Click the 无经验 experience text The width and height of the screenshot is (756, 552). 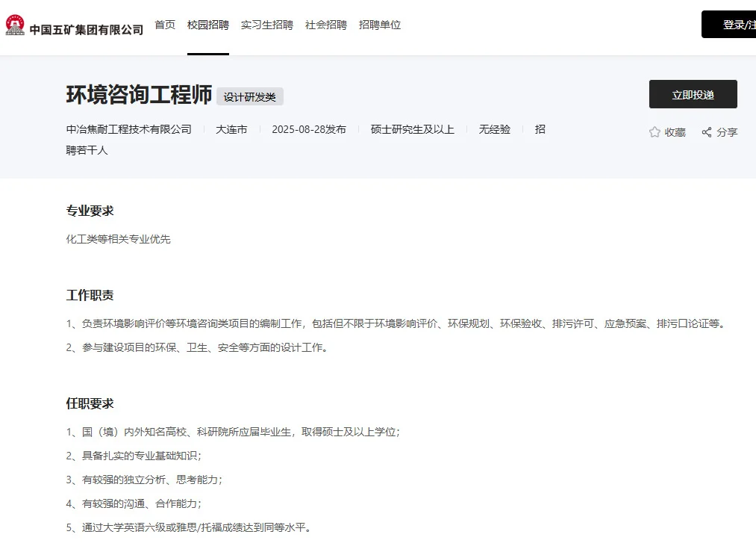pos(494,129)
